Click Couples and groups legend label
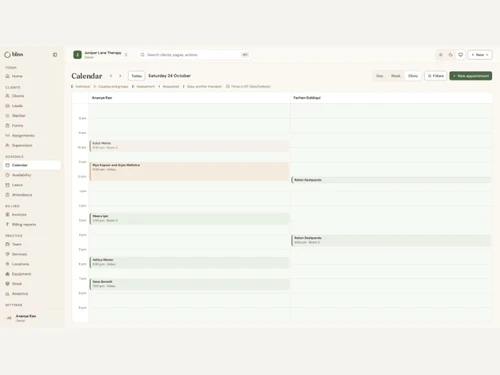Screen dimensions: 500x375 point(113,86)
